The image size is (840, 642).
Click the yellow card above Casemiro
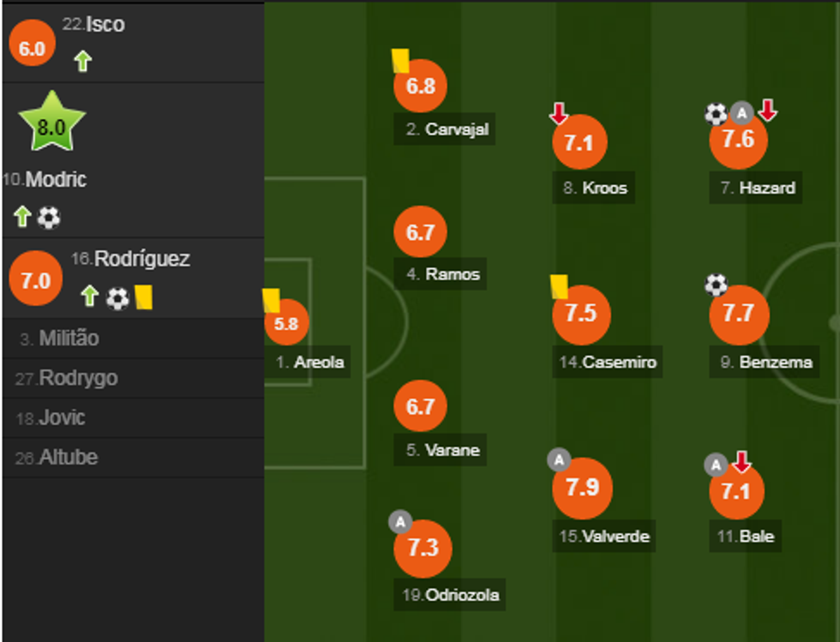560,285
